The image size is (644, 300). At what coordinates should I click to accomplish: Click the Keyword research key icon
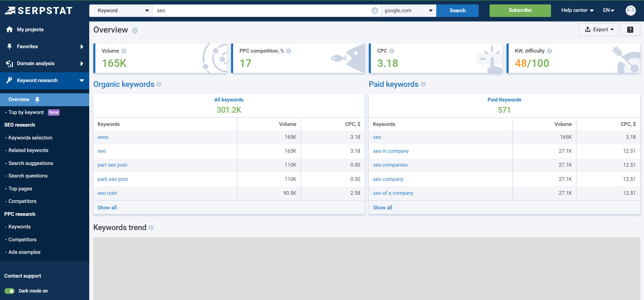(10, 80)
